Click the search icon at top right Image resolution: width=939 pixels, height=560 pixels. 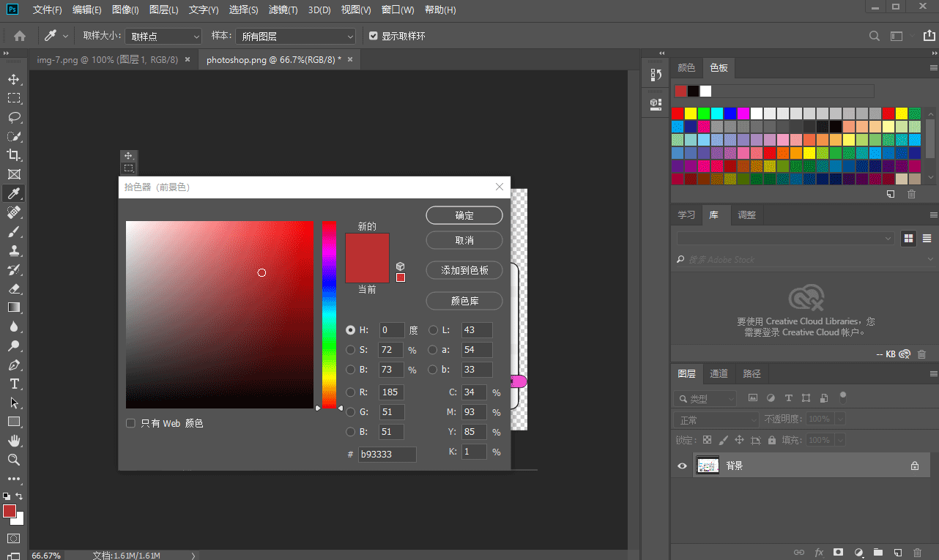pyautogui.click(x=874, y=36)
